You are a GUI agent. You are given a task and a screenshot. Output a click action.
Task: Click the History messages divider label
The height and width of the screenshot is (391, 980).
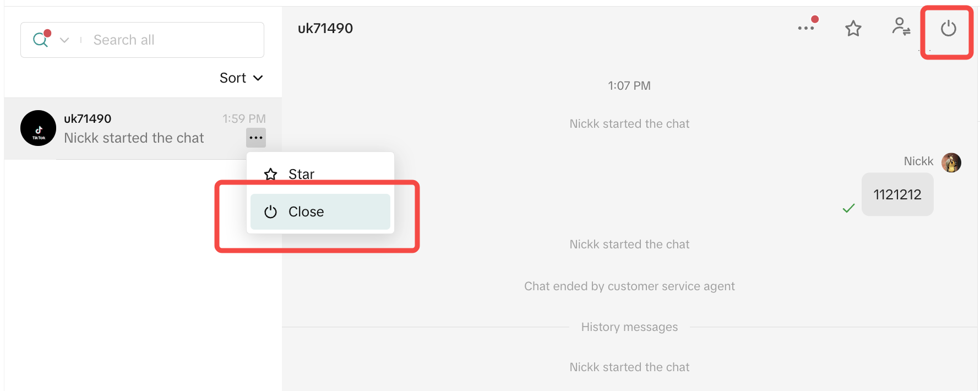coord(629,327)
